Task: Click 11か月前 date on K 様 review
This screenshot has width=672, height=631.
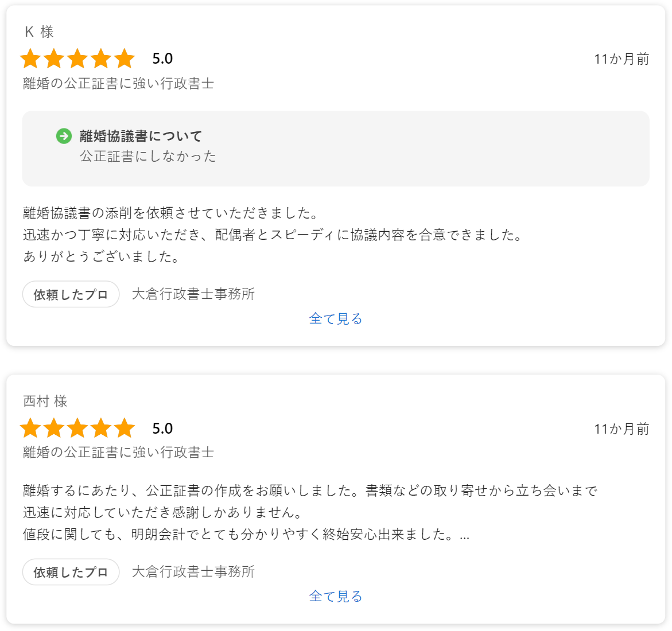Action: coord(621,59)
